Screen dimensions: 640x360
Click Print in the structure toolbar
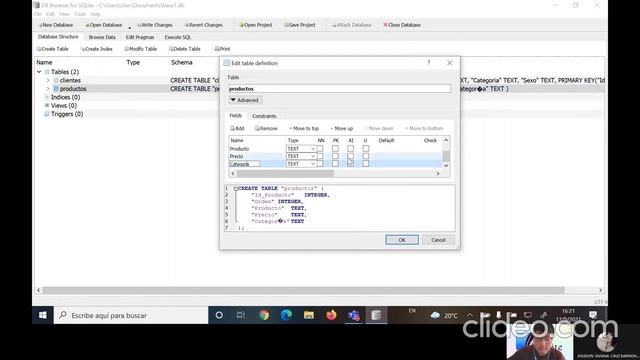click(x=222, y=49)
